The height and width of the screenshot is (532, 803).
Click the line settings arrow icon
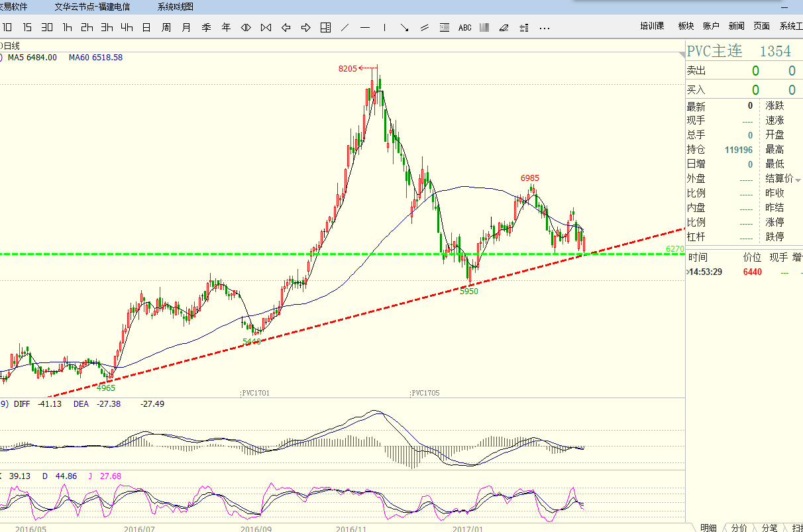524,27
